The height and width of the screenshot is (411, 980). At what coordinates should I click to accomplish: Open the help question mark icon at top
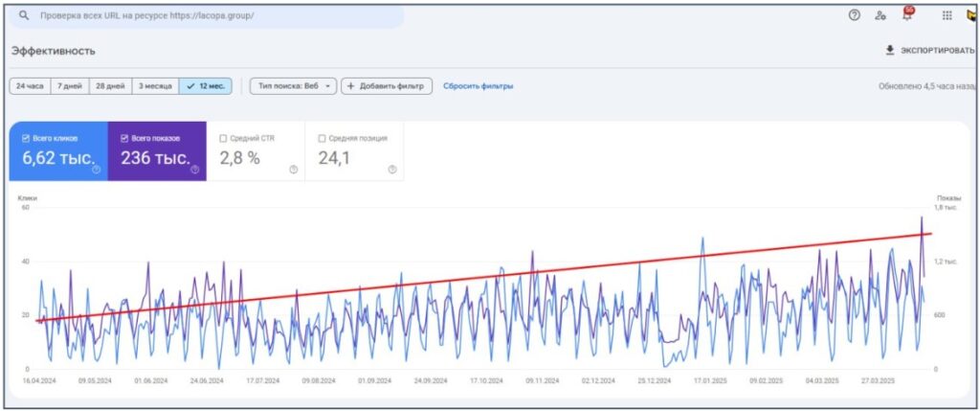pyautogui.click(x=855, y=15)
